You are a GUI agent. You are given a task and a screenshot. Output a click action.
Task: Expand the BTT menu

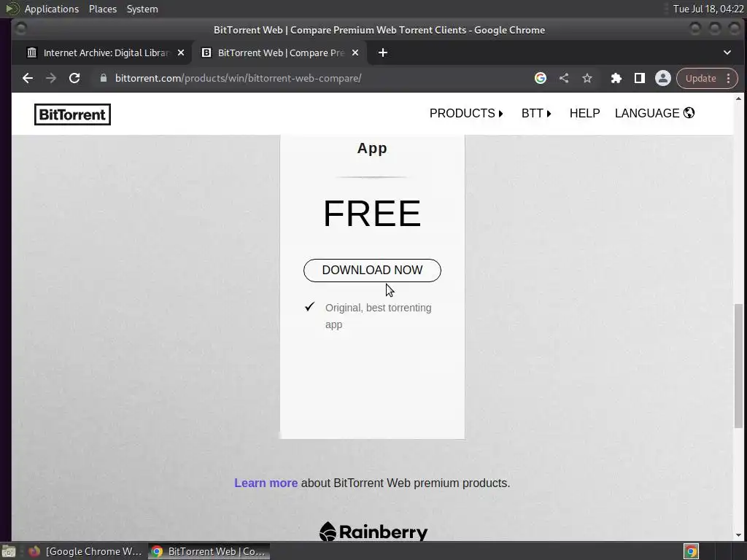point(536,113)
